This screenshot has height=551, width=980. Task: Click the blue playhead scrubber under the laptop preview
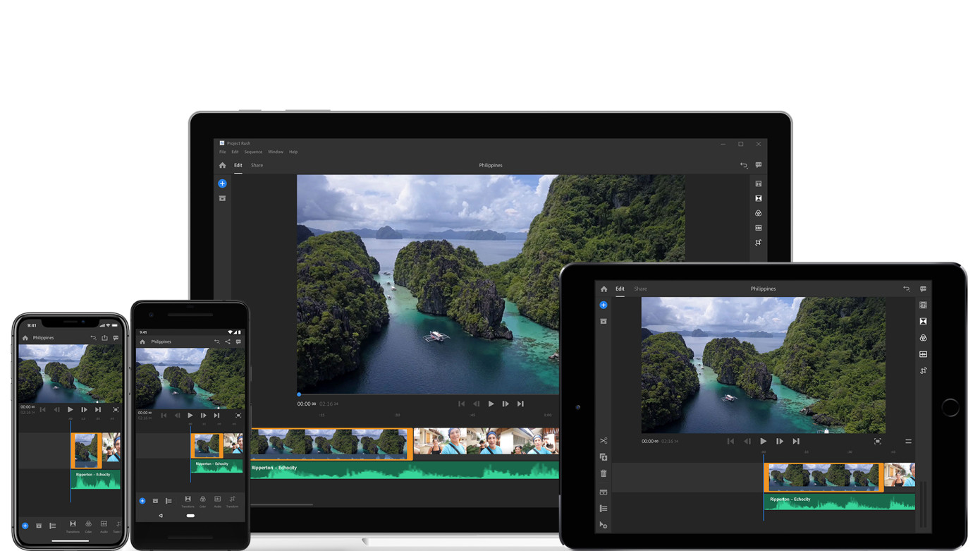(x=298, y=394)
